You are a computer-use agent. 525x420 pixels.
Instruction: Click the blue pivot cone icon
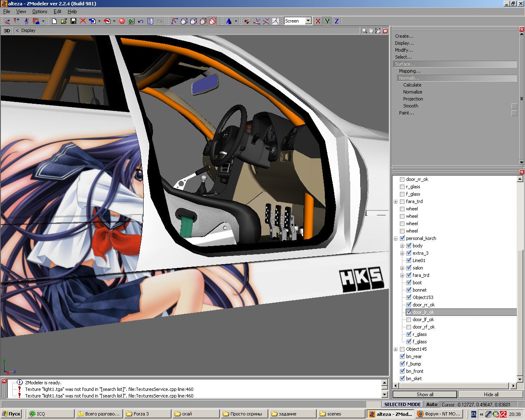point(229,21)
